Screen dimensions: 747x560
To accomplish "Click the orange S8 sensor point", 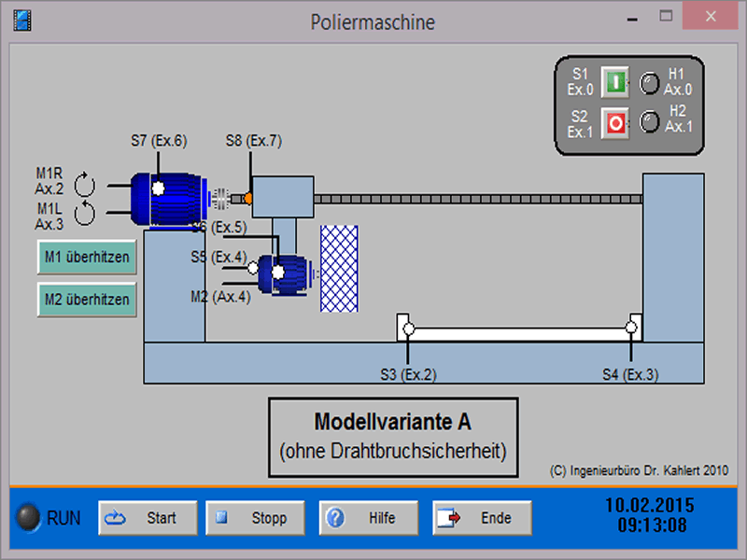I will [x=249, y=198].
